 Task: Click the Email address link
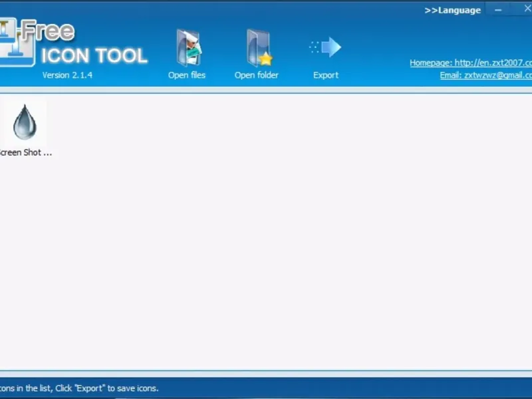click(x=486, y=75)
